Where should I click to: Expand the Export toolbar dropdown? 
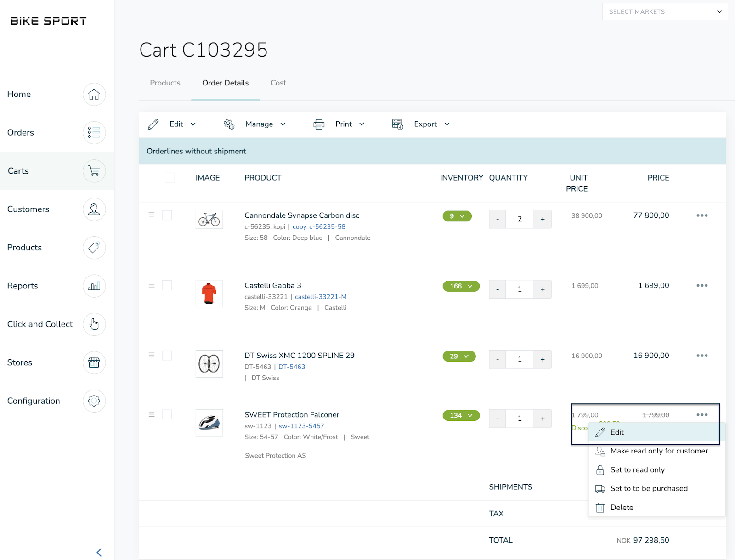[x=447, y=124]
